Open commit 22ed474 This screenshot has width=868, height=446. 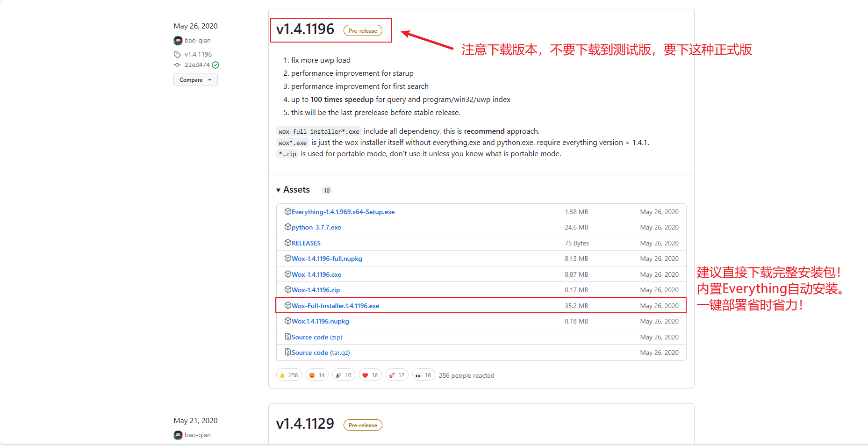197,65
